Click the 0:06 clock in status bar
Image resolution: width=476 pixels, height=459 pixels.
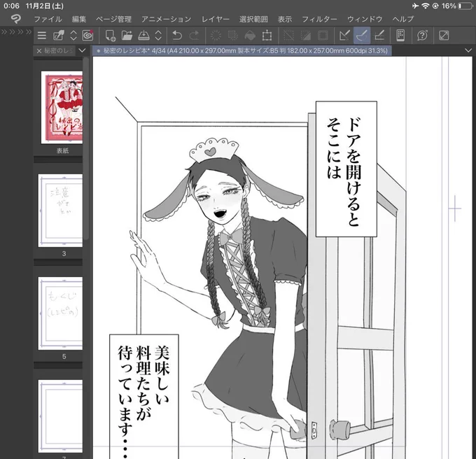(11, 6)
